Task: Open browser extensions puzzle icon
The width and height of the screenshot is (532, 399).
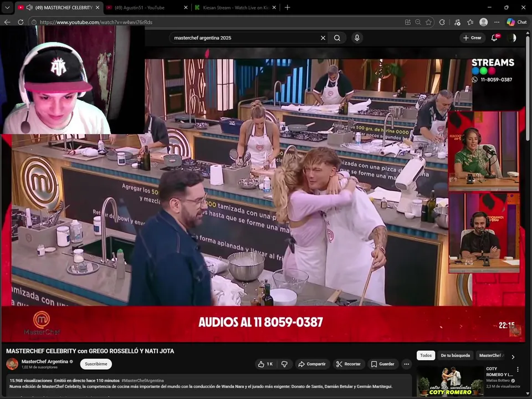Action: [442, 22]
